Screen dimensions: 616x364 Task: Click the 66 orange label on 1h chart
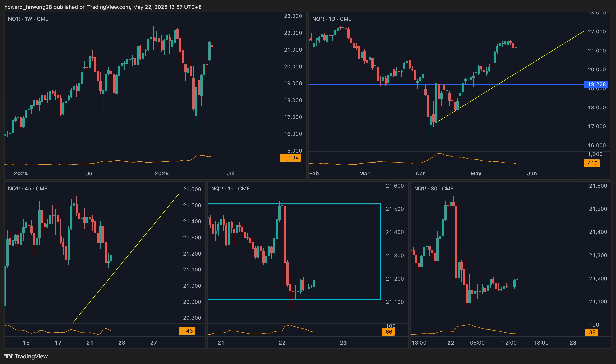(x=389, y=332)
